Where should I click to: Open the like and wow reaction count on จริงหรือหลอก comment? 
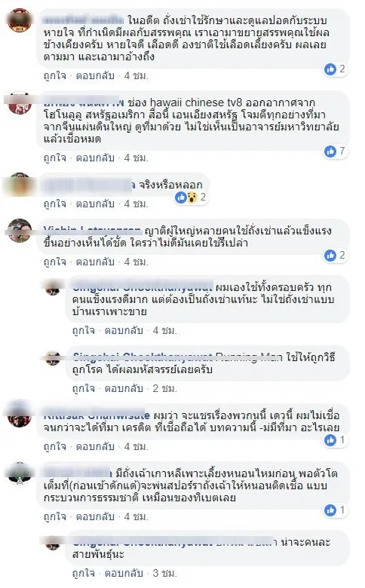coord(191,197)
